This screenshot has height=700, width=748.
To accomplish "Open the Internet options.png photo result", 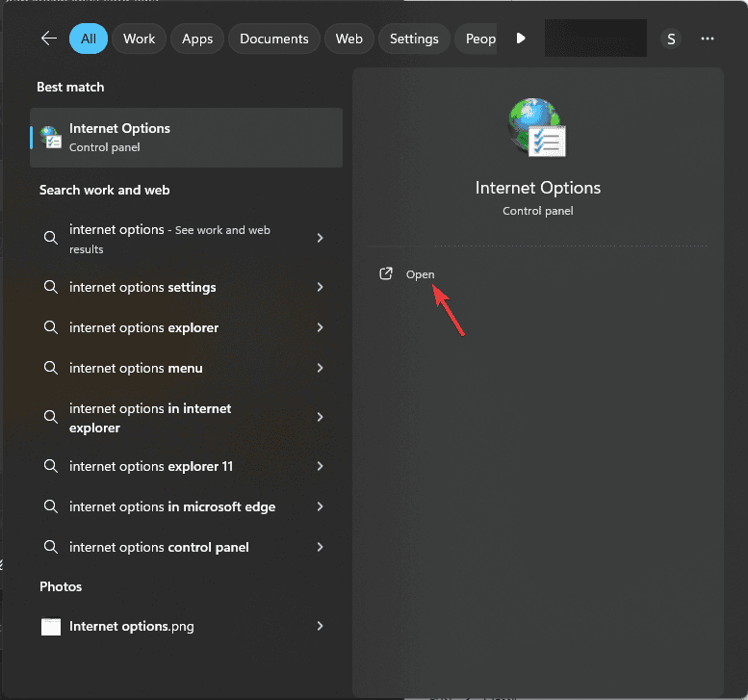I will [186, 626].
